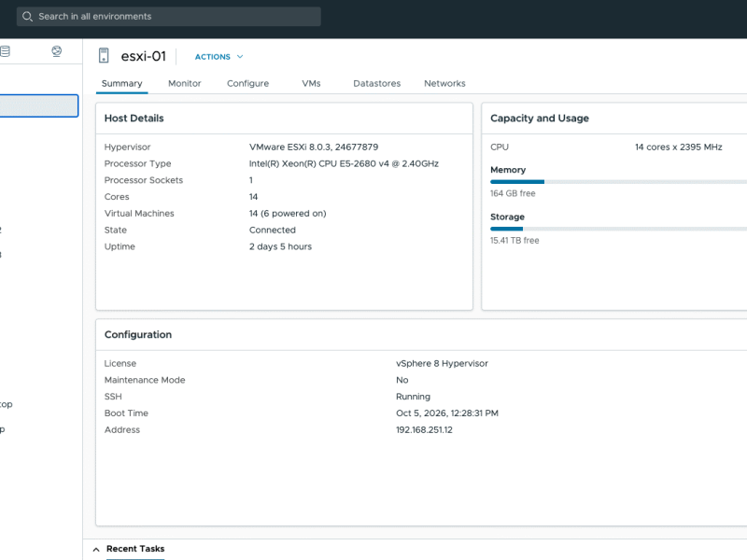Click the search magnifier icon

[28, 17]
